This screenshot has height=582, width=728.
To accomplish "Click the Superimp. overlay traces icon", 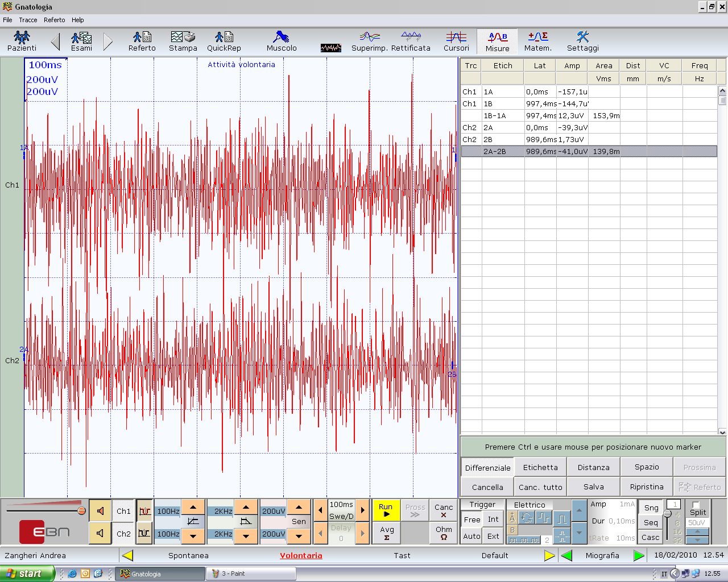I will point(370,41).
